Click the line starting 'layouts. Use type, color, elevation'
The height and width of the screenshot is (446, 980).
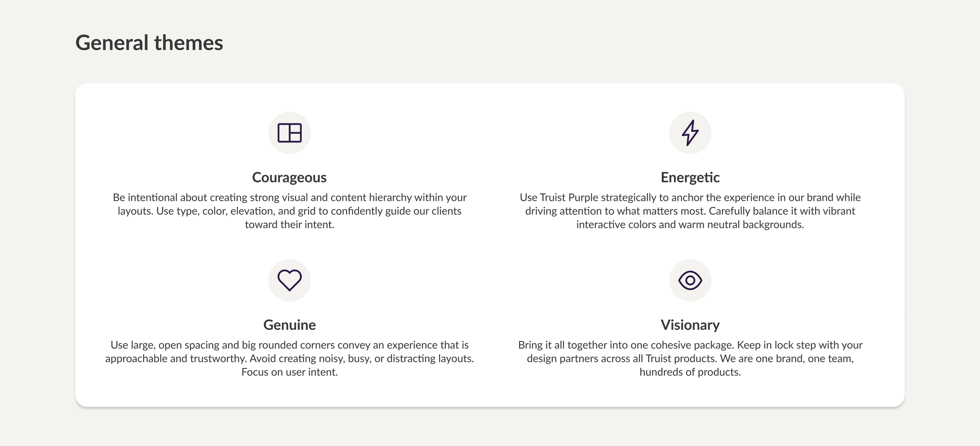(x=289, y=211)
